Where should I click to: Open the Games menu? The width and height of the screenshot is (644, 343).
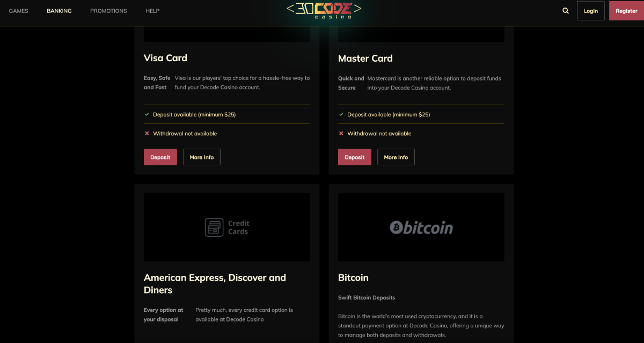pyautogui.click(x=19, y=11)
